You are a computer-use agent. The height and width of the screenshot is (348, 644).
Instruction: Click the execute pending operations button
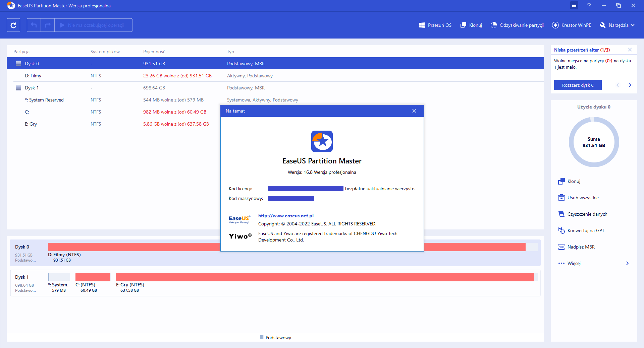click(x=93, y=25)
